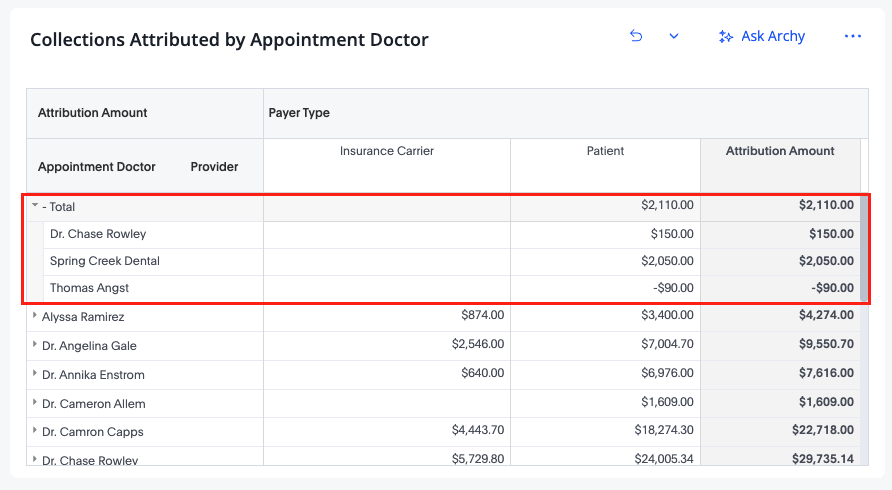Click the table's vertical scrollbar thumb
Viewport: 892px width, 490px height.
click(x=864, y=248)
